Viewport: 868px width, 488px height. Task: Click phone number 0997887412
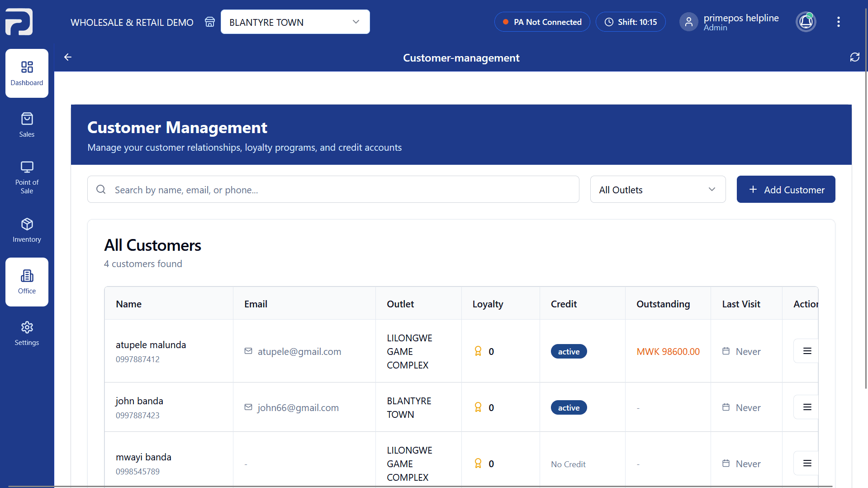(138, 359)
